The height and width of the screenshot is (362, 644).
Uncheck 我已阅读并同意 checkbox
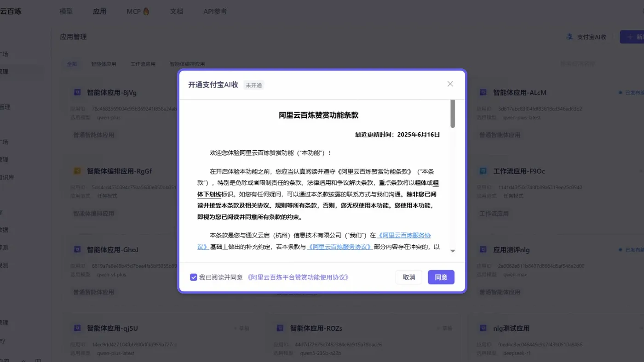(x=194, y=277)
